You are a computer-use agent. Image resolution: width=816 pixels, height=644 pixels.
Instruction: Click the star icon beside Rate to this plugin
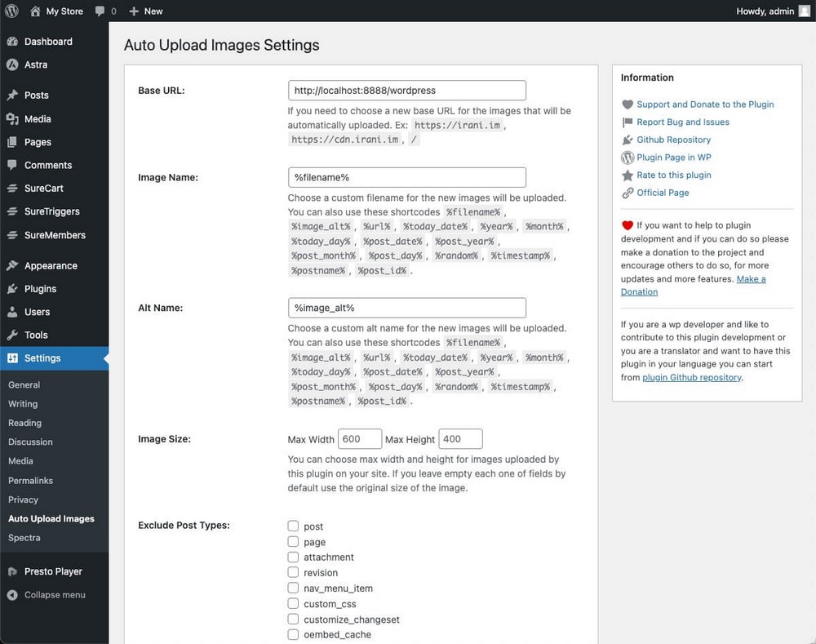pos(628,175)
